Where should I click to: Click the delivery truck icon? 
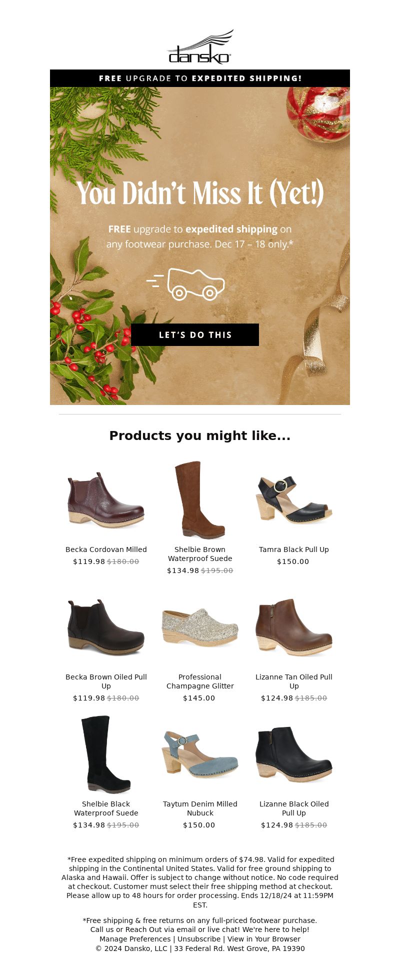point(186,284)
